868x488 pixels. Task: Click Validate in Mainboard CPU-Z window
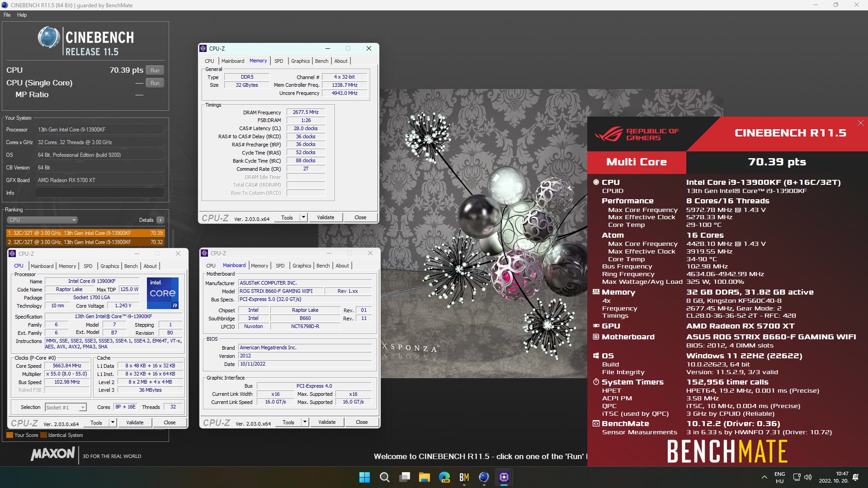[x=327, y=422]
